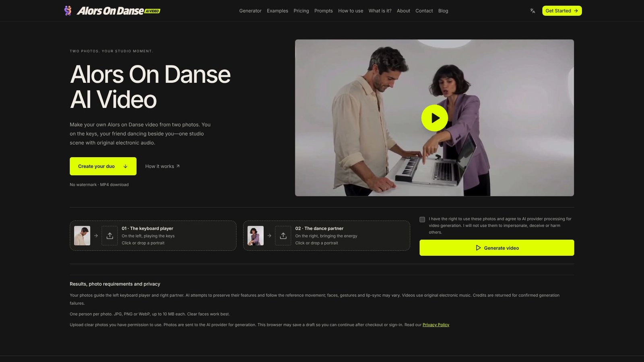Click the Results, photo requirements and privacy heading

115,284
